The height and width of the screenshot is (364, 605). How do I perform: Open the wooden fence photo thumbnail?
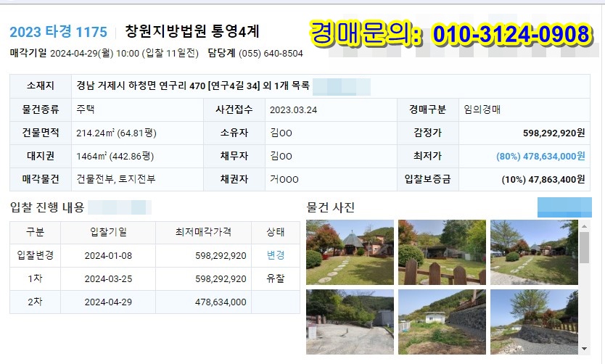442,252
